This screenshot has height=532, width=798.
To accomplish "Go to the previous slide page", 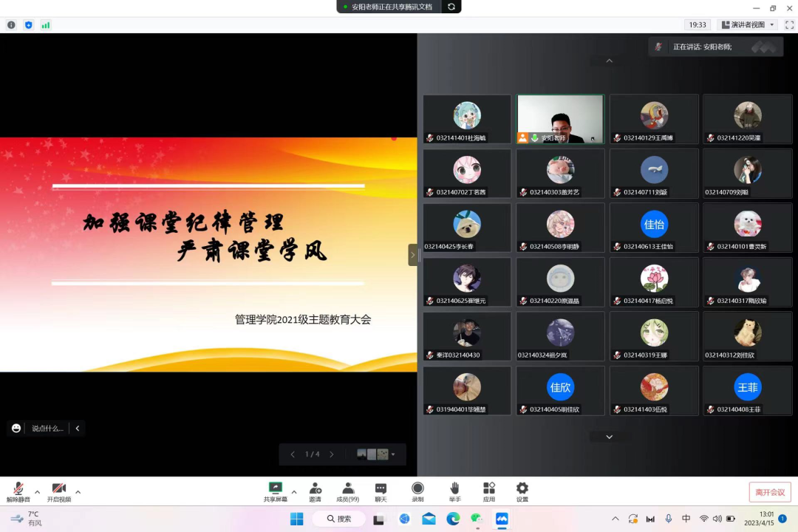I will click(293, 454).
